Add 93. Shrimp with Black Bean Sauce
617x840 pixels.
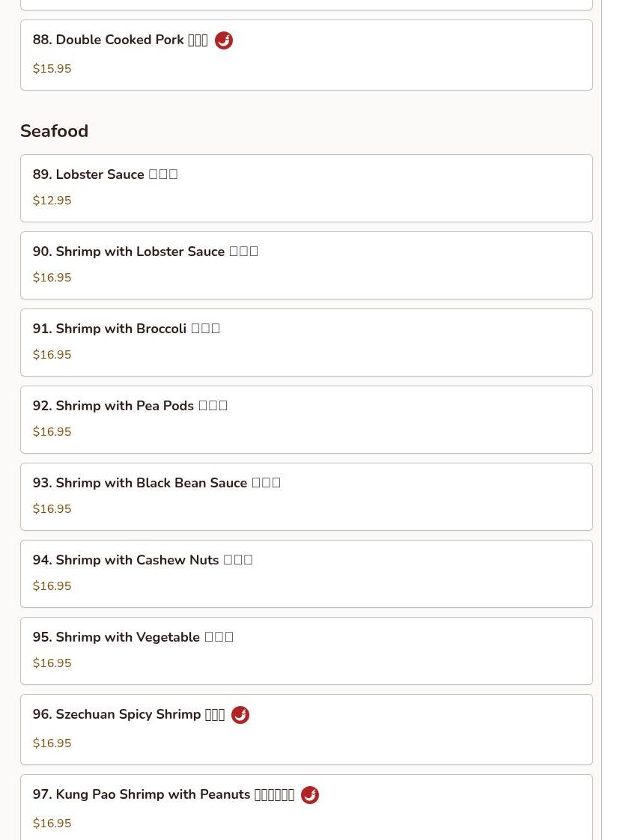306,496
